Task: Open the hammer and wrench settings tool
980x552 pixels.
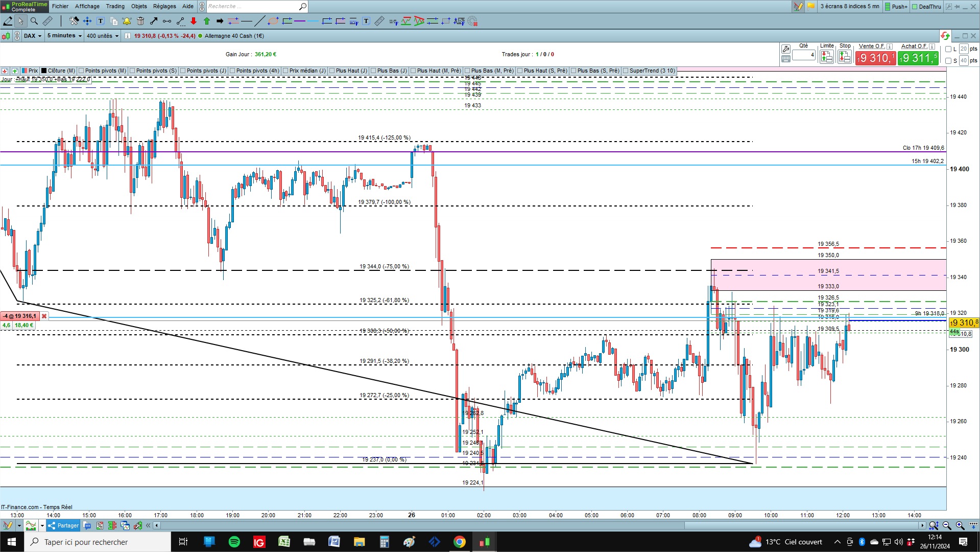Action: click(74, 21)
